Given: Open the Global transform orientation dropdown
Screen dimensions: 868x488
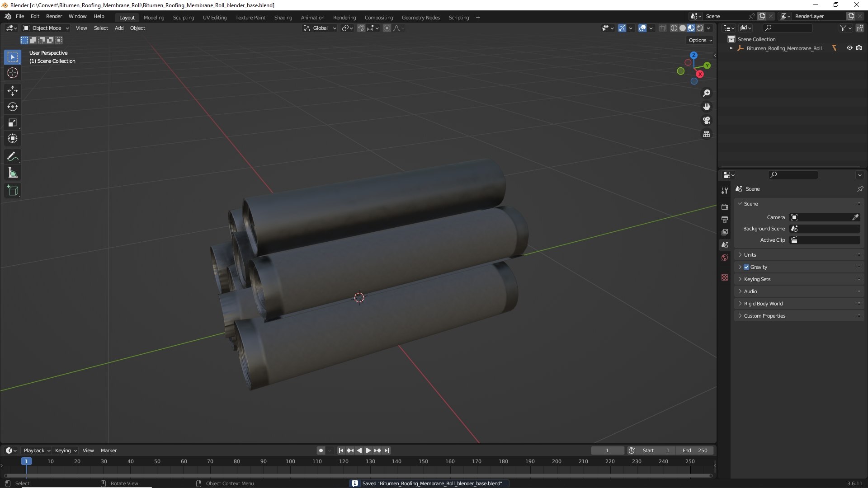Looking at the screenshot, I should 320,28.
